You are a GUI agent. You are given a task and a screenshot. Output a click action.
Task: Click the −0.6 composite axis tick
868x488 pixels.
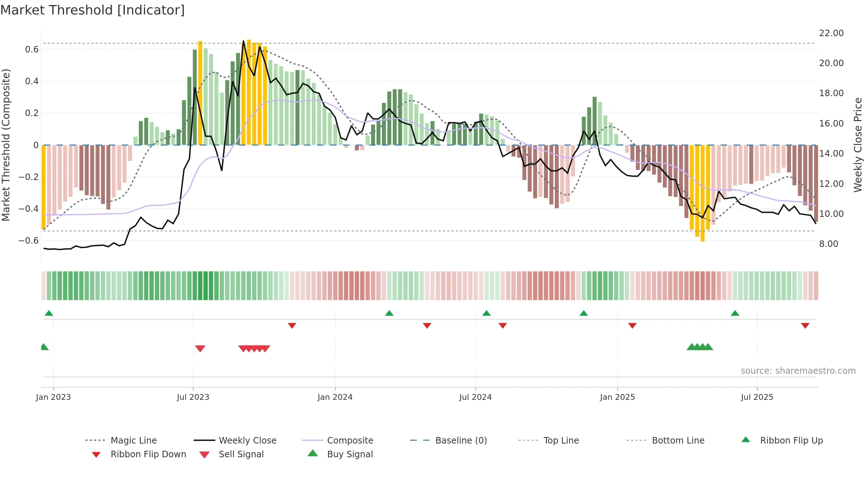click(x=29, y=241)
